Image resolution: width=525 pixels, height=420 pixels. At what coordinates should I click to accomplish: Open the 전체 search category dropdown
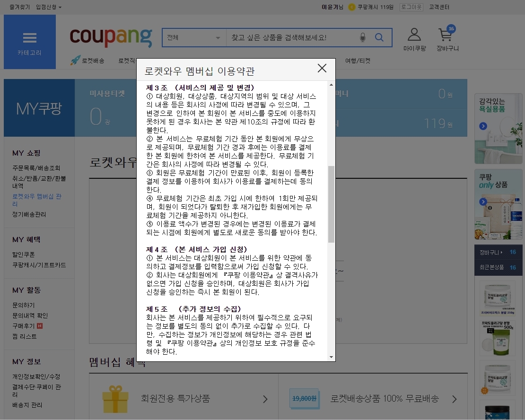[x=194, y=37]
